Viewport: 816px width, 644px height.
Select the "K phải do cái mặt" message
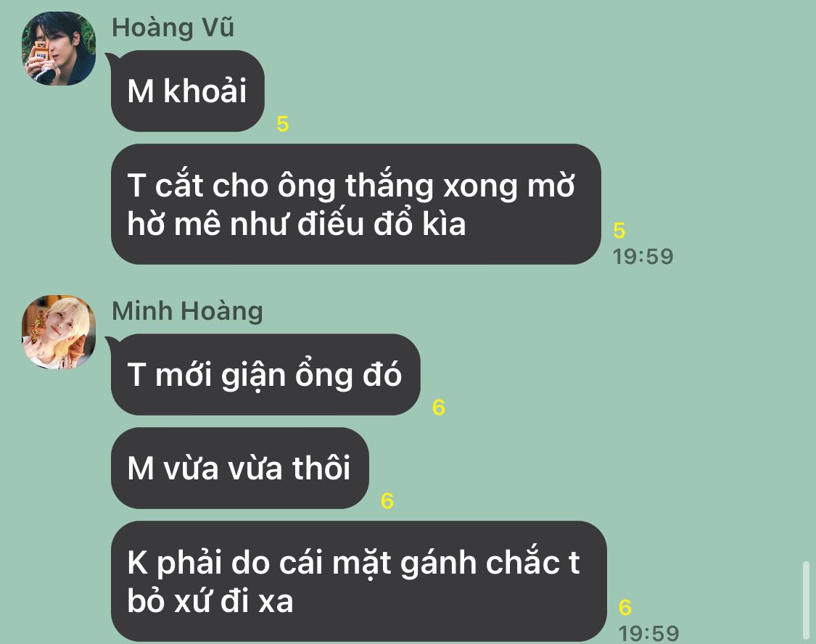(359, 581)
